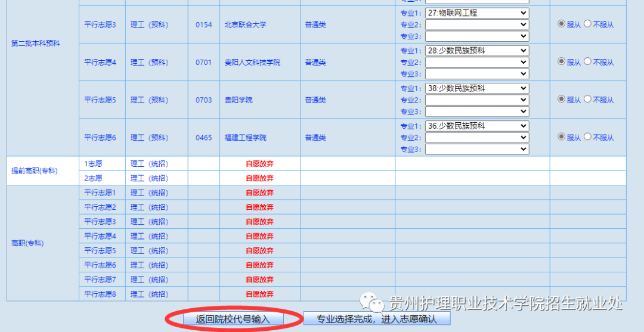Open 专业3 dropdown for 北京联合大学

point(476,36)
